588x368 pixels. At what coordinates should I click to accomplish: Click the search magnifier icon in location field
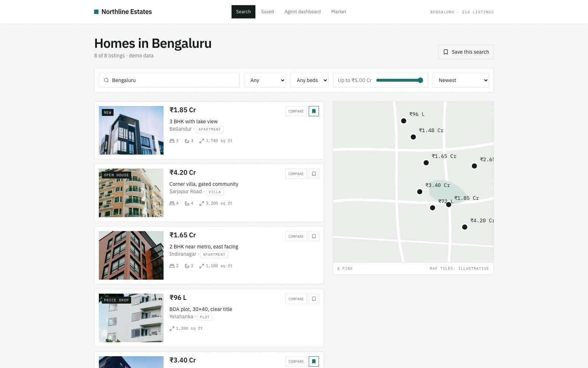pyautogui.click(x=106, y=80)
